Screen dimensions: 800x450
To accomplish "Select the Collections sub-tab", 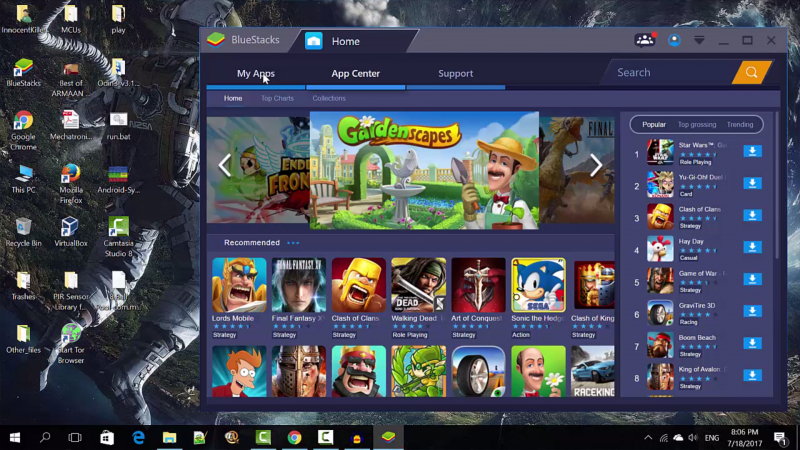I will tap(329, 98).
